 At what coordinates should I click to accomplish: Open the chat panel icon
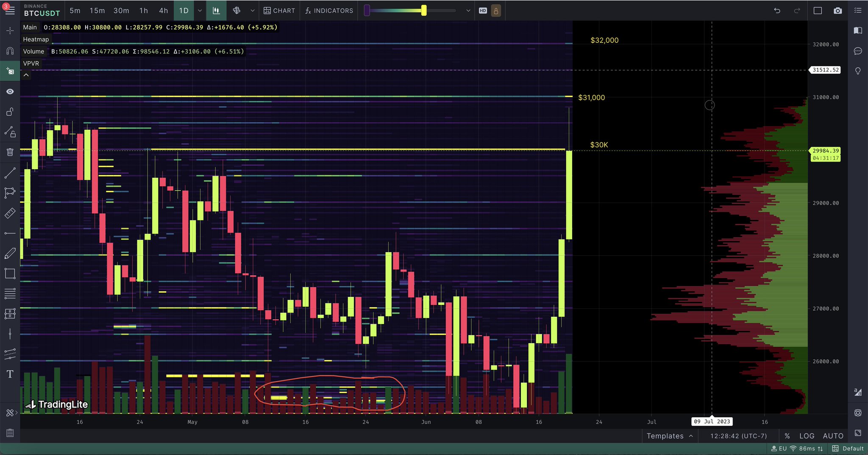tap(858, 51)
